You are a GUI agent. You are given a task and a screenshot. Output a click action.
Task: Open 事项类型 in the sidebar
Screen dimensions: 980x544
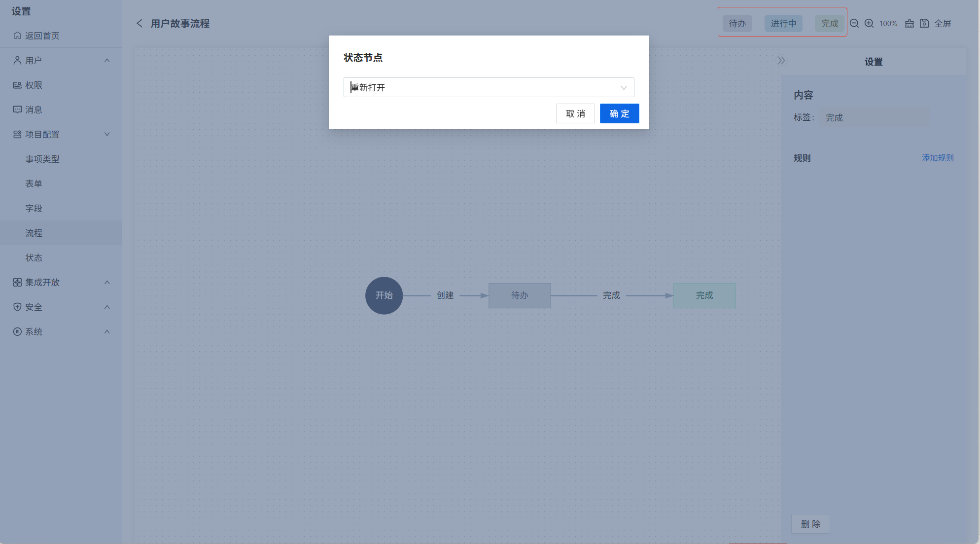42,159
